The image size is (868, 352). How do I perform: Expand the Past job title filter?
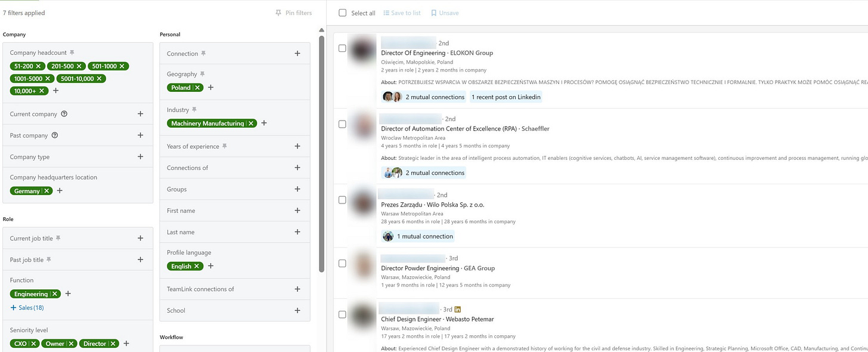(141, 260)
